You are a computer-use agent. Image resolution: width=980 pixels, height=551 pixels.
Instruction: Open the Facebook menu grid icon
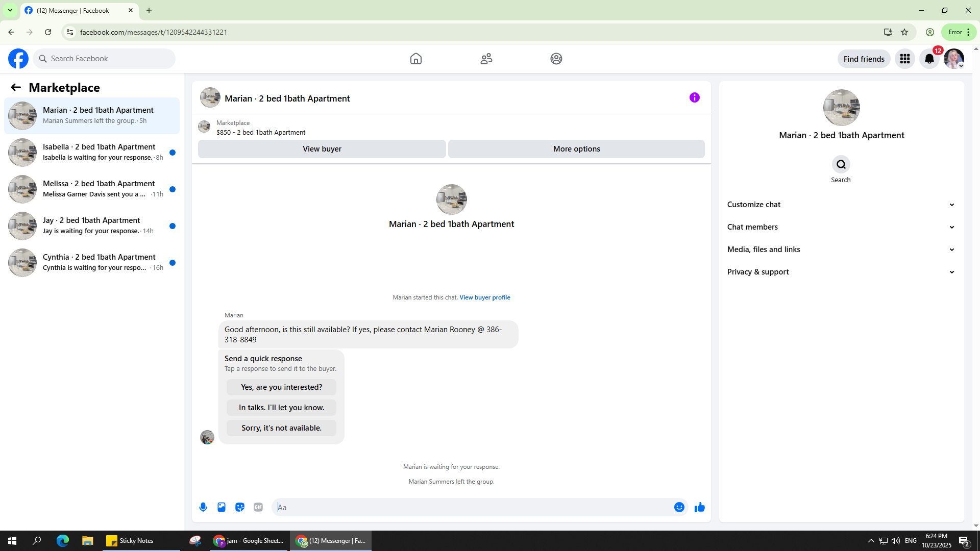click(905, 59)
